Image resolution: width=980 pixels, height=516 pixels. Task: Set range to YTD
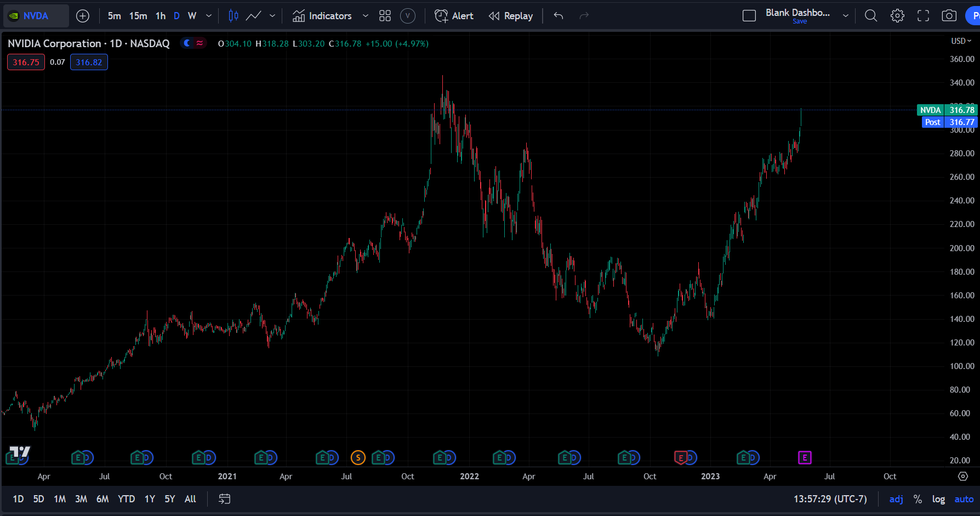click(x=127, y=499)
